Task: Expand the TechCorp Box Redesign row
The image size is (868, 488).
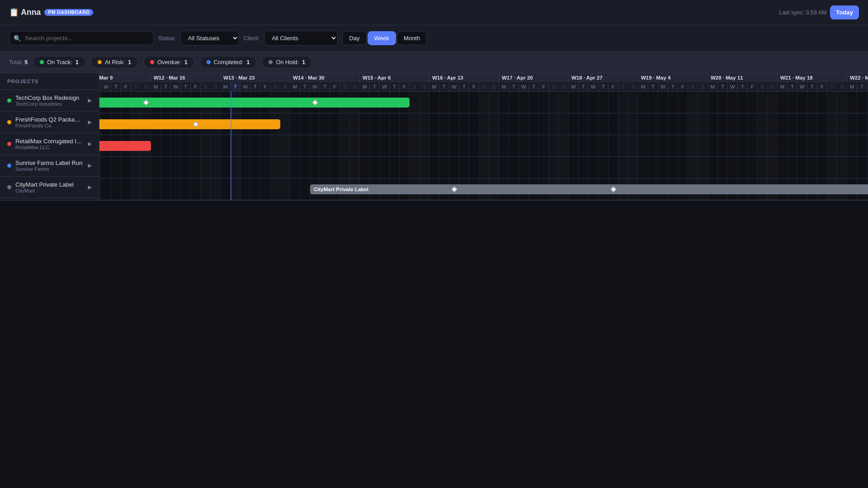Action: pyautogui.click(x=90, y=101)
